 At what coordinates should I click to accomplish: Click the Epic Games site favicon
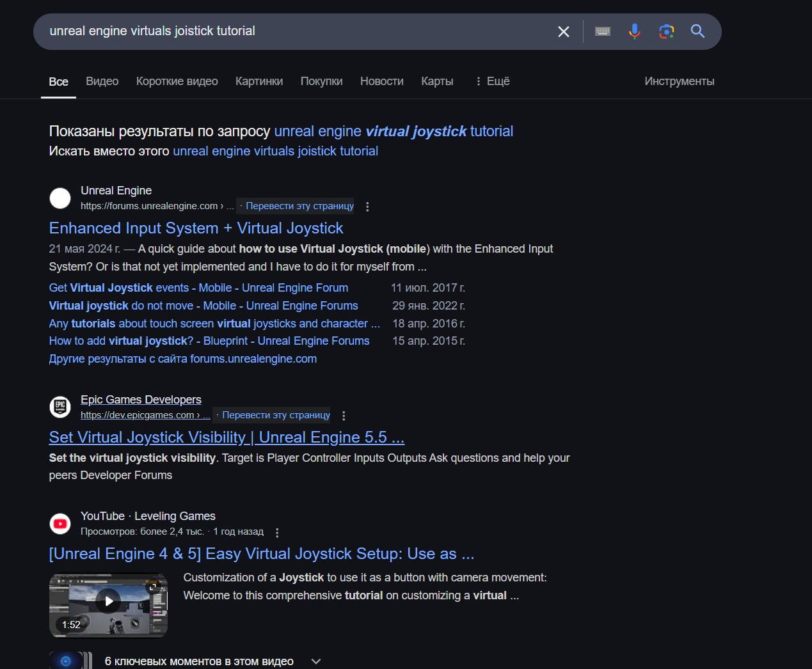60,407
